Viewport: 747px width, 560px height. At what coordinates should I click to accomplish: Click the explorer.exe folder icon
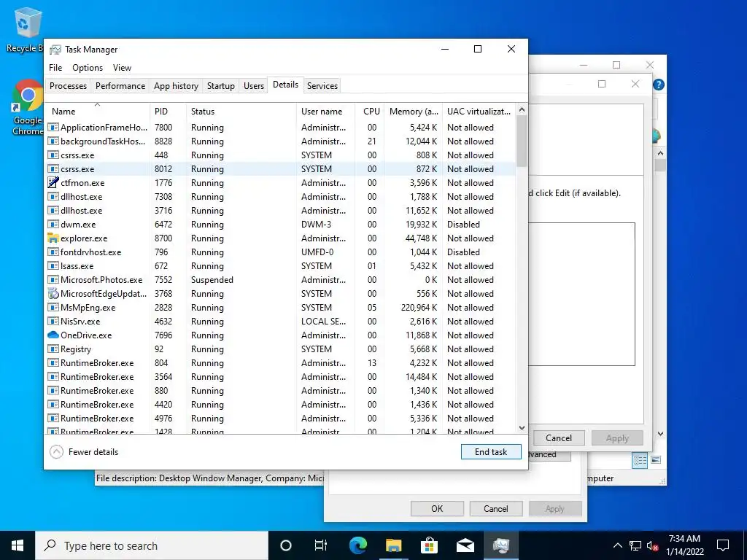click(x=53, y=238)
